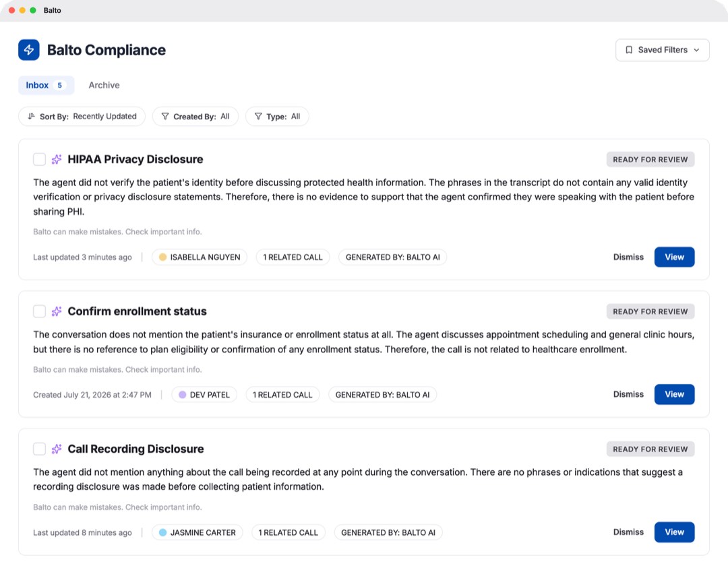Viewport: 728px width, 572px height.
Task: Click the ISABELLA NGUYEN agent tag
Action: point(200,257)
